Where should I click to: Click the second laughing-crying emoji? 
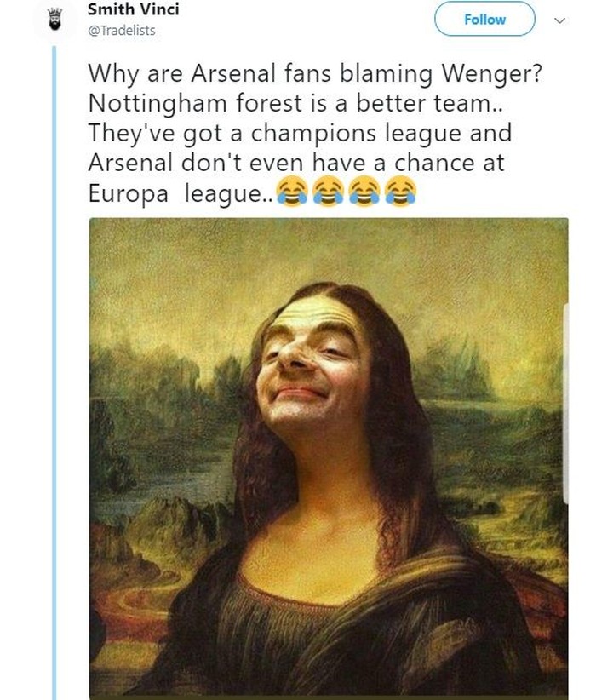tap(328, 194)
